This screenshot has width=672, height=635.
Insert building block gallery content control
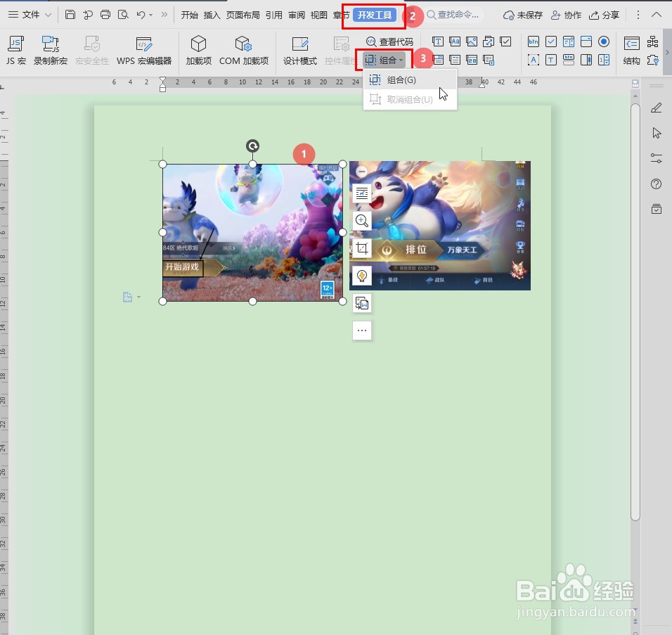(x=489, y=41)
